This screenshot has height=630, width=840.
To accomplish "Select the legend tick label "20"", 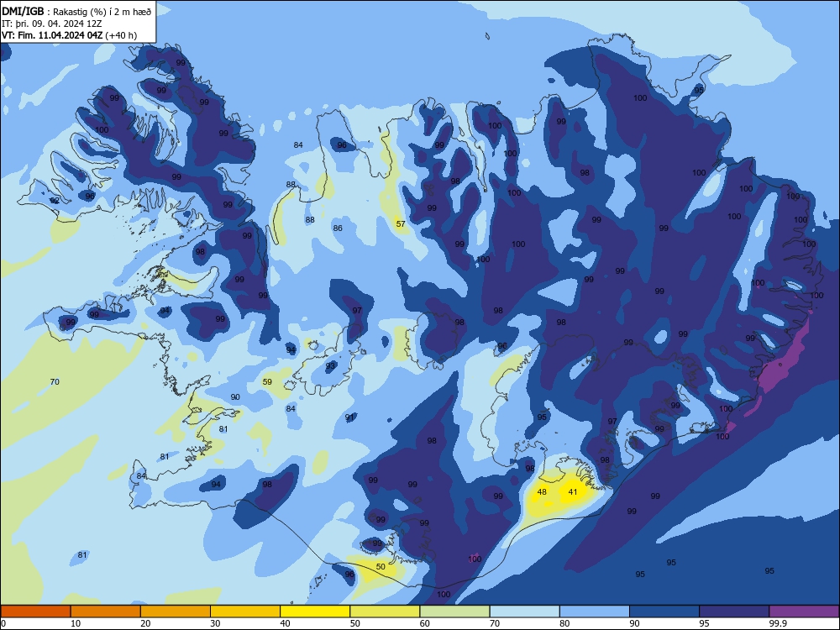I will pos(145,623).
